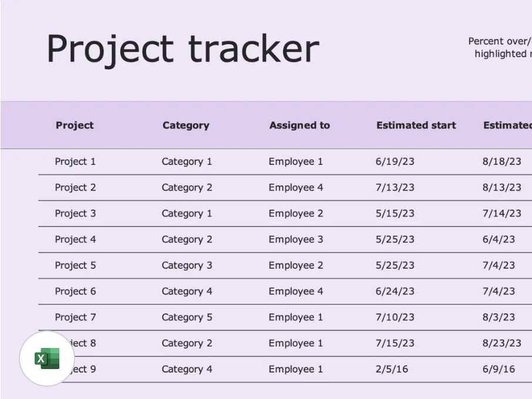Select the Category column header
This screenshot has width=532, height=399.
point(186,125)
